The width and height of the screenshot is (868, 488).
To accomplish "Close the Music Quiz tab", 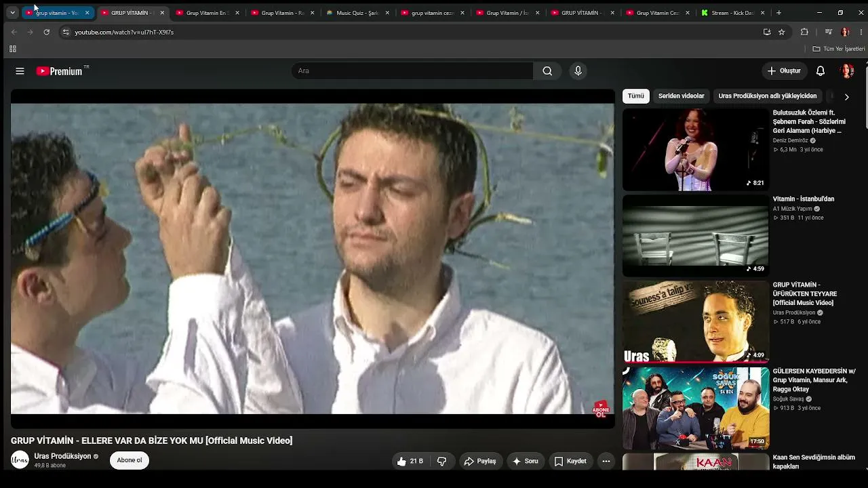I will pyautogui.click(x=387, y=13).
